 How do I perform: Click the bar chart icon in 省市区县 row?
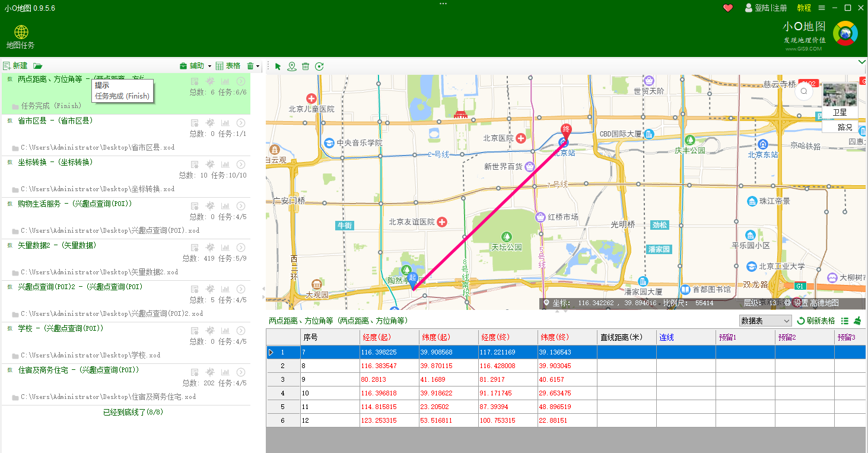pyautogui.click(x=225, y=123)
